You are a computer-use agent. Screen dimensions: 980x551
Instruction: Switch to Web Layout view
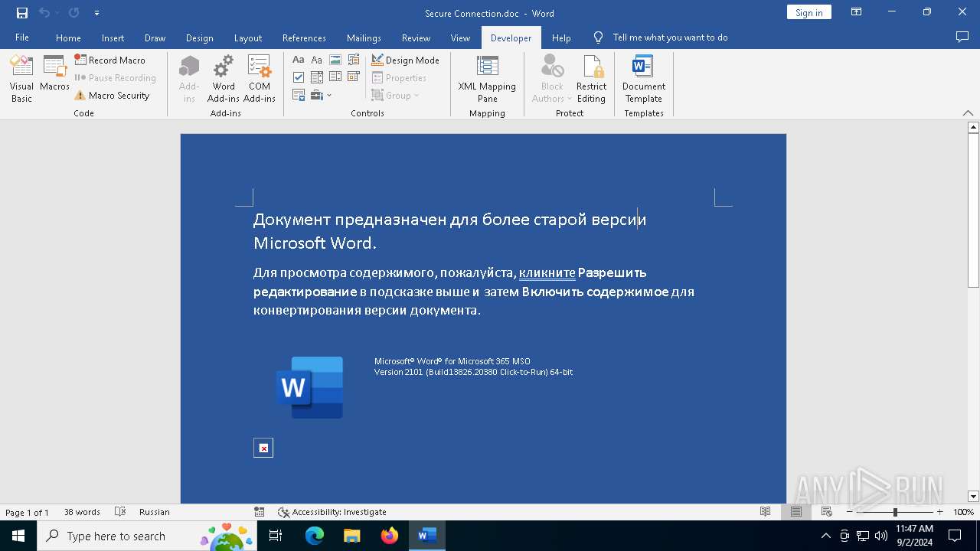click(827, 512)
